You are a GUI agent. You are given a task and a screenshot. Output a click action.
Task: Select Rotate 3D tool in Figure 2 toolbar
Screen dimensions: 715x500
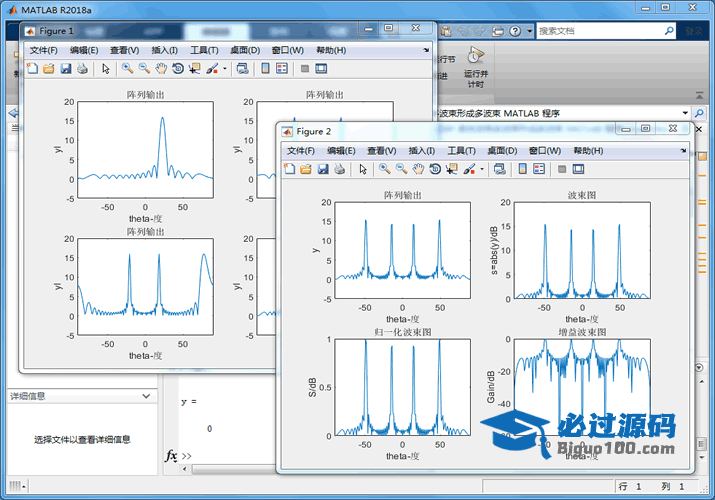pos(435,169)
